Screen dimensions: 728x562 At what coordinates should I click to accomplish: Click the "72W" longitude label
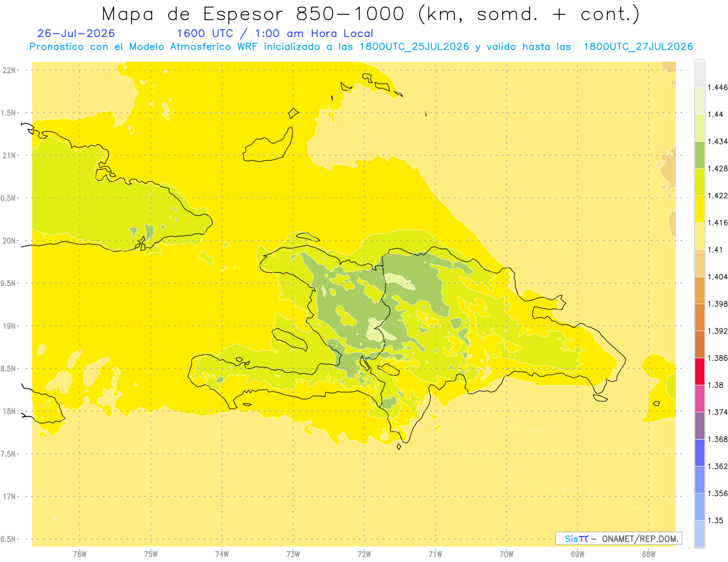(x=364, y=554)
